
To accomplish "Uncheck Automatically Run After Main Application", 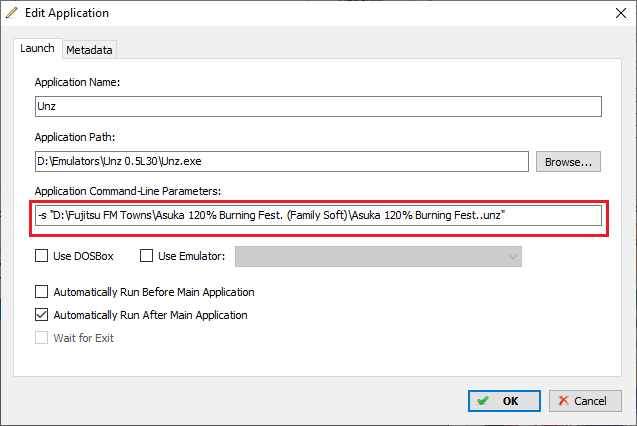I will point(41,315).
